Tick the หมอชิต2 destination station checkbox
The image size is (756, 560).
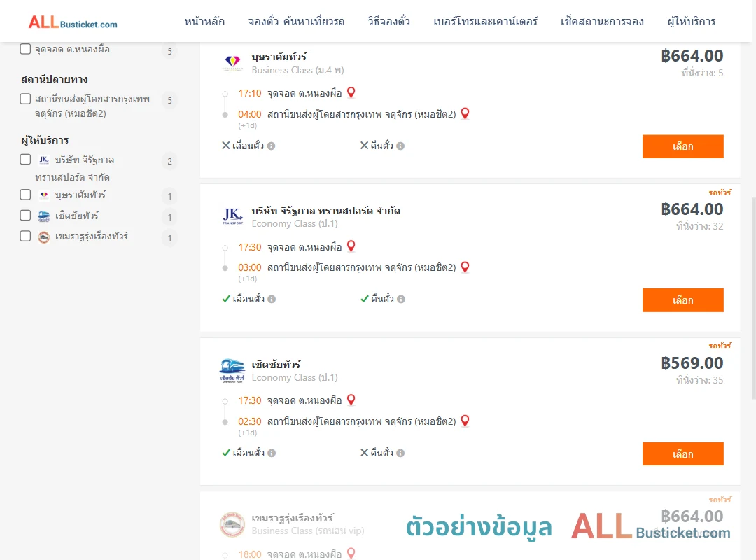26,99
